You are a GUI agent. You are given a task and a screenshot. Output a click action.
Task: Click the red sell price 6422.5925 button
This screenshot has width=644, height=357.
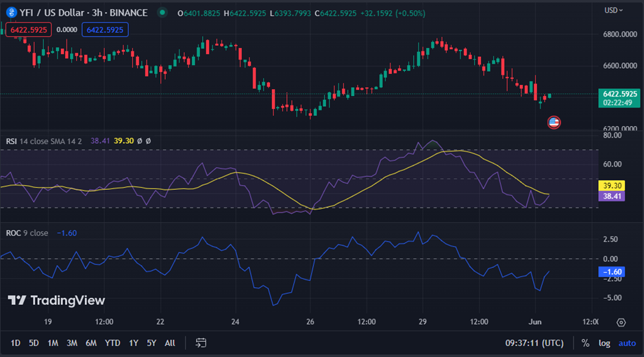28,29
